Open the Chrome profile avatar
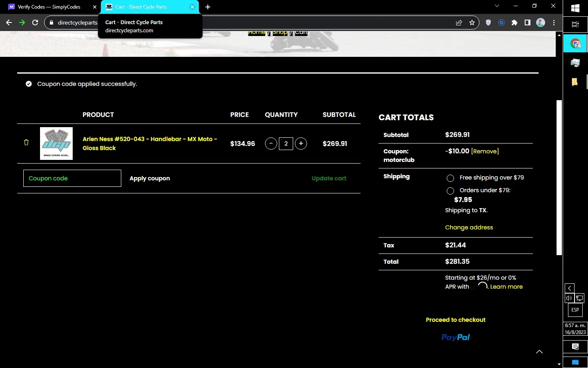 click(x=541, y=23)
